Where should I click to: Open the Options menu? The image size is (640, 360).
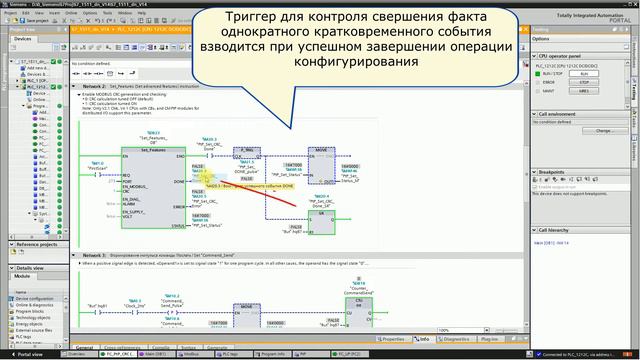pos(90,13)
